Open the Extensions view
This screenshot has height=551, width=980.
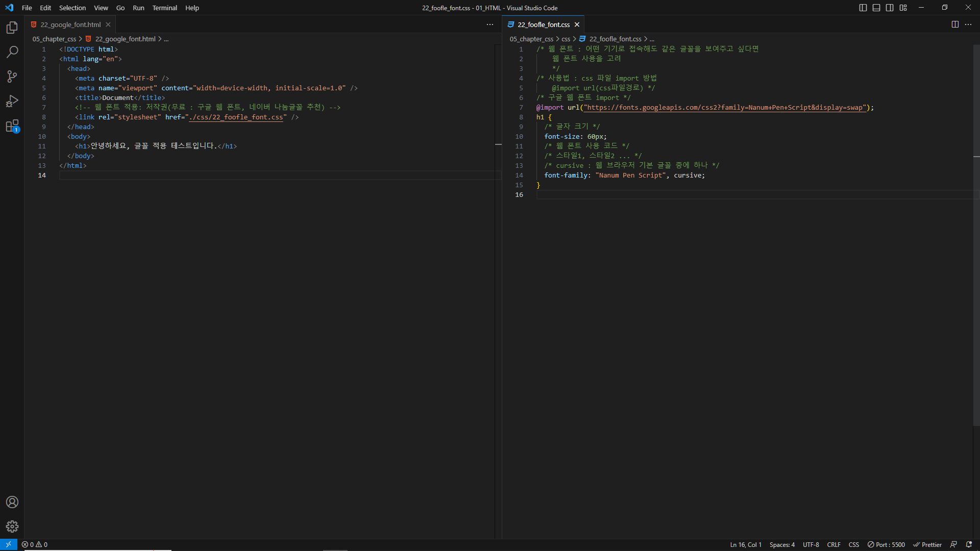12,126
